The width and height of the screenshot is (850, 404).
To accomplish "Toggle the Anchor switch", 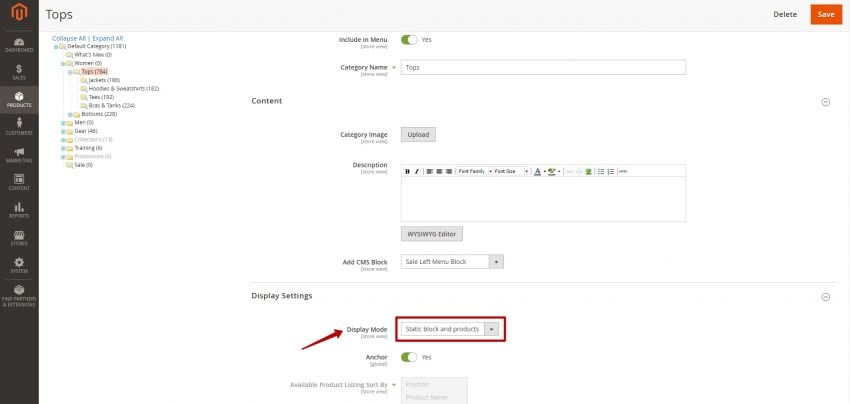I will (x=409, y=357).
